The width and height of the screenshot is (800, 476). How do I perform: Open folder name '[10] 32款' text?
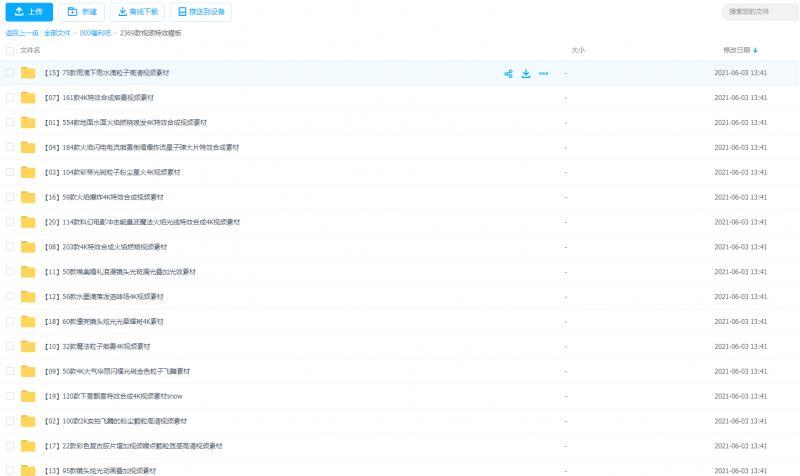(97, 346)
